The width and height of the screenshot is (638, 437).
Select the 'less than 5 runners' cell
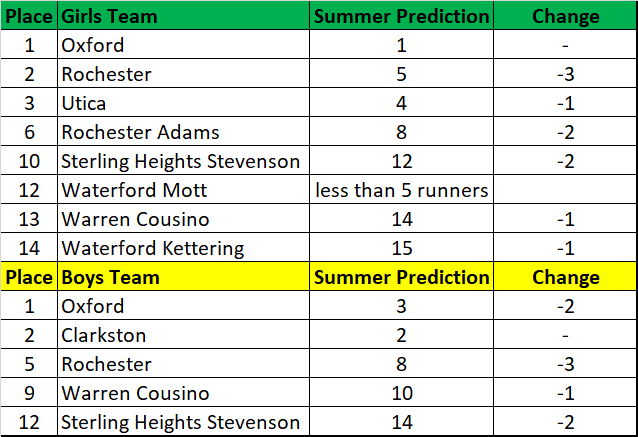tap(402, 190)
